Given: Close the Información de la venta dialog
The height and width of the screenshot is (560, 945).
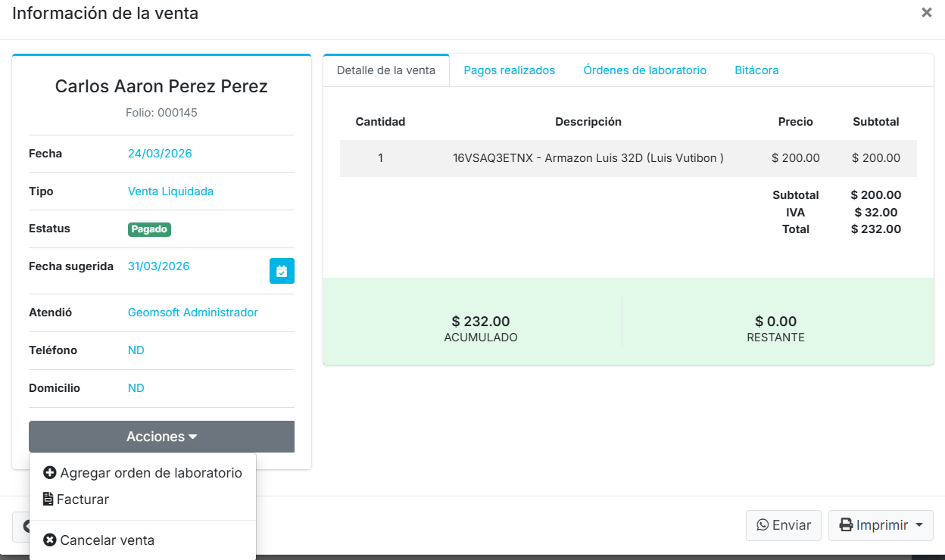Looking at the screenshot, I should point(926,13).
